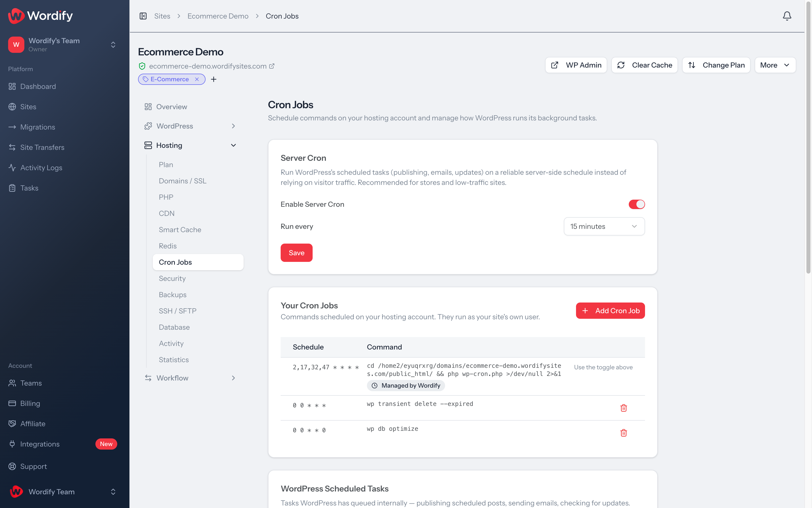Collapse the sidebar panel toggle icon
Viewport: 812px width, 508px height.
coord(143,16)
